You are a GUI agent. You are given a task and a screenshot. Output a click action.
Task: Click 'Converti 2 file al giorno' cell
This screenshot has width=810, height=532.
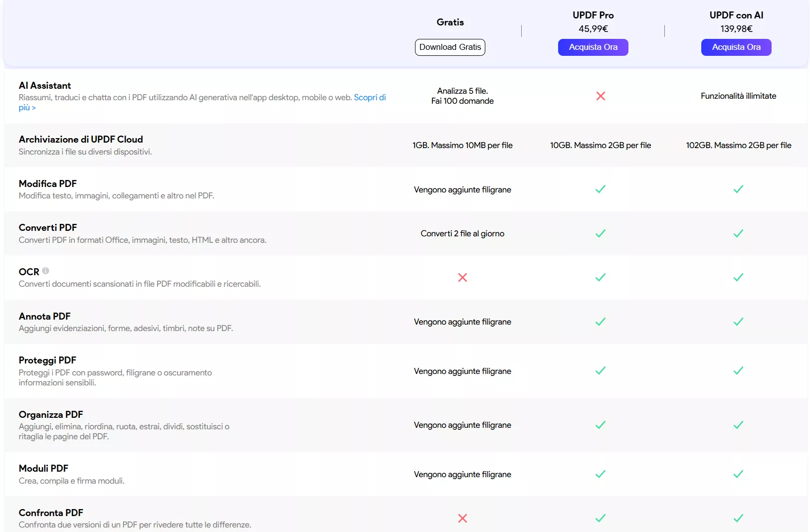(x=462, y=233)
